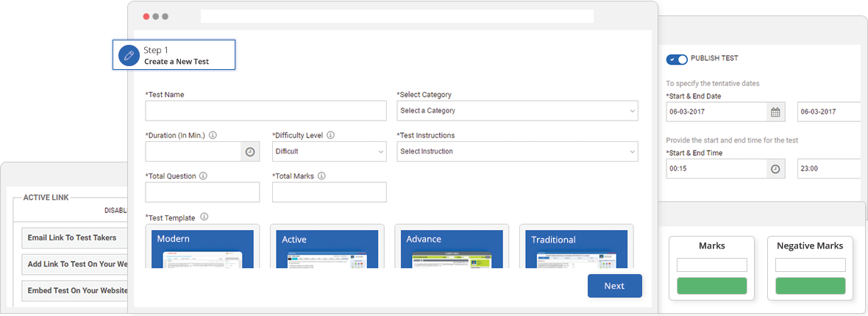Open the Select Instruction dropdown
Screen dimensions: 868x316
[x=518, y=151]
